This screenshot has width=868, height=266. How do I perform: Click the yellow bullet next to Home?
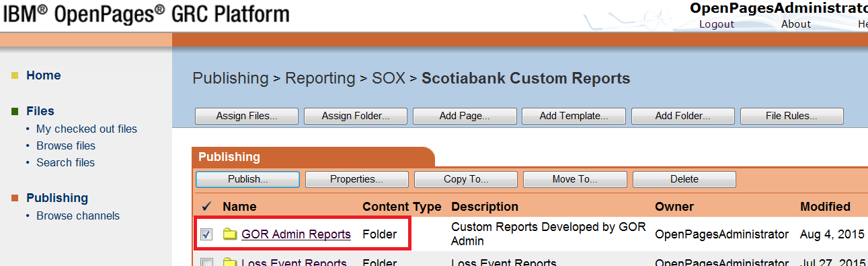pyautogui.click(x=15, y=75)
